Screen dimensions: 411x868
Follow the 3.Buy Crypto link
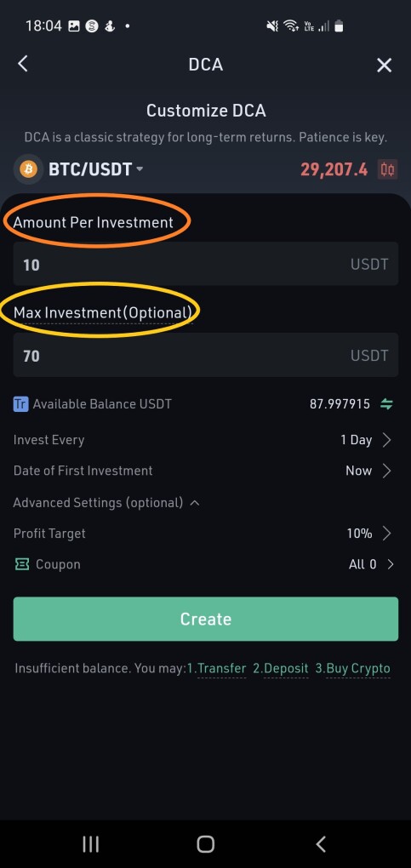tap(353, 669)
